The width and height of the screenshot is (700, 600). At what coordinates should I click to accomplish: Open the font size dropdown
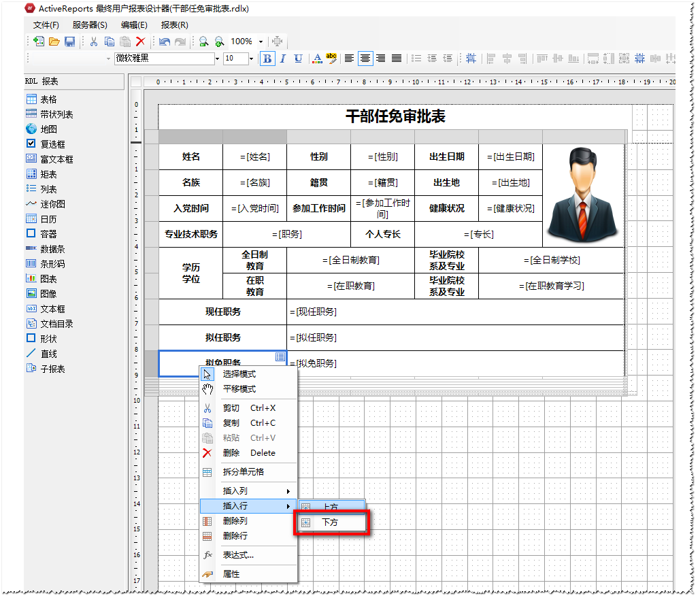[251, 59]
